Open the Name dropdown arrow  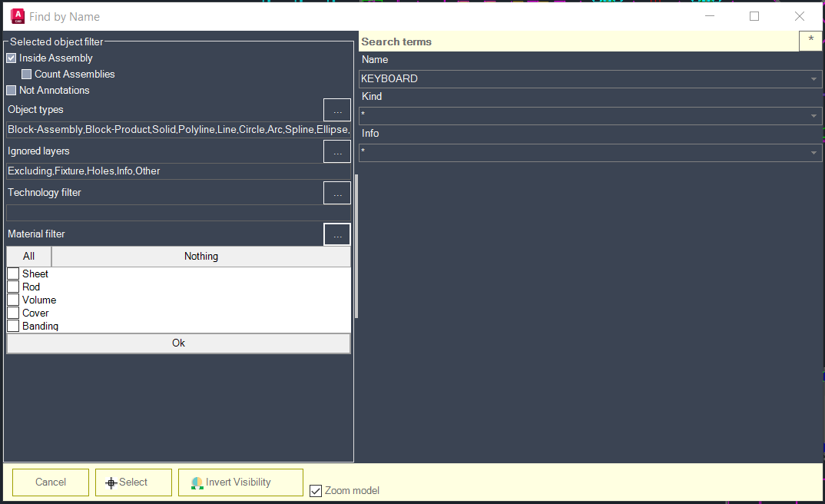[813, 79]
